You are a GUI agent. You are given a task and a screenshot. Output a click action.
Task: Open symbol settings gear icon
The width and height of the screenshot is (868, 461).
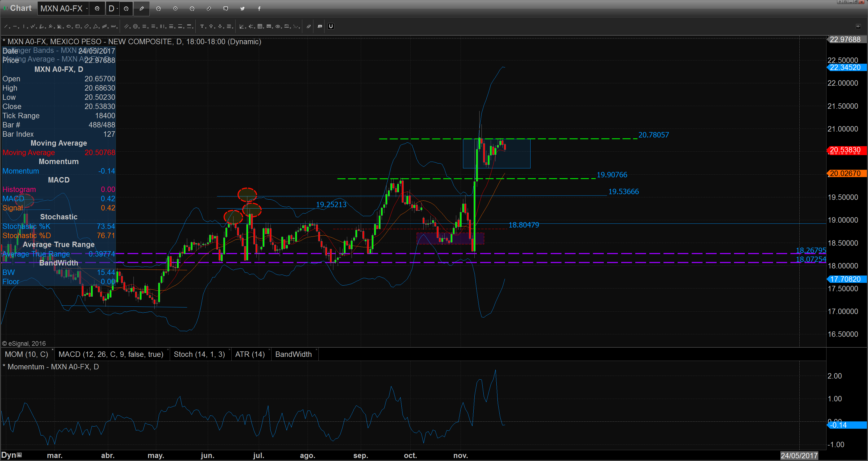pyautogui.click(x=97, y=9)
